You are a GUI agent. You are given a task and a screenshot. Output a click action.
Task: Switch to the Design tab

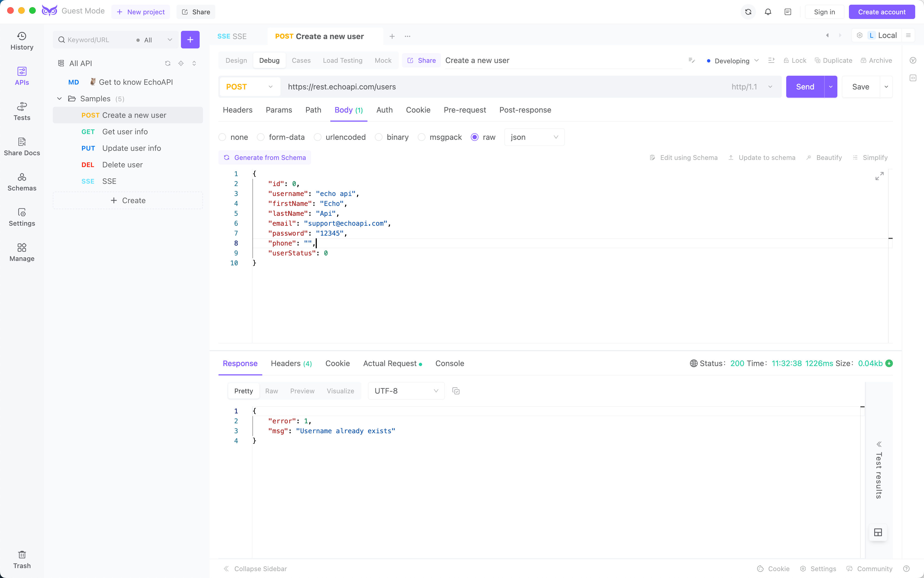[x=236, y=60]
